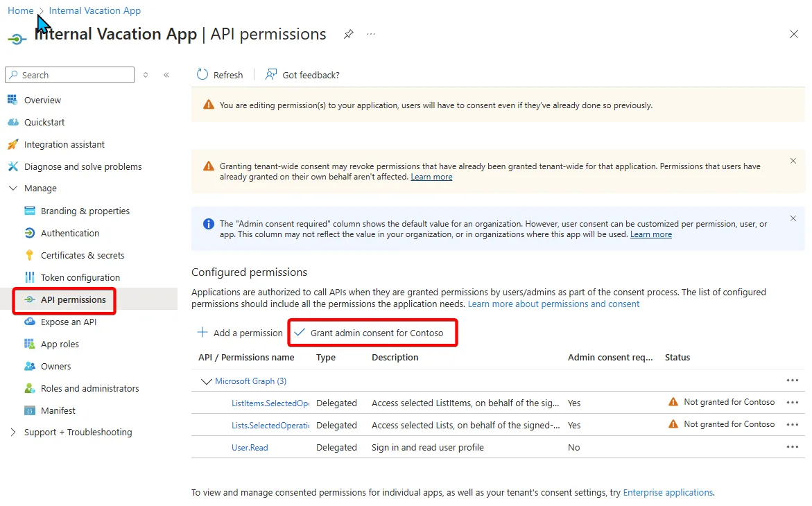Click the checkmark icon for Grant admin consent
Image resolution: width=812 pixels, height=506 pixels.
pyautogui.click(x=300, y=333)
